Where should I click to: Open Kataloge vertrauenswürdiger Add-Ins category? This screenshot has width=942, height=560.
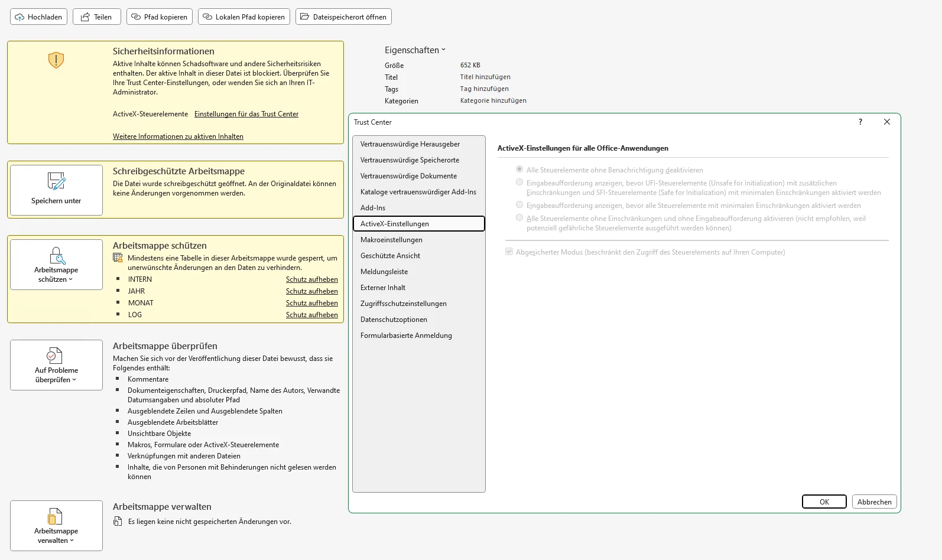418,192
